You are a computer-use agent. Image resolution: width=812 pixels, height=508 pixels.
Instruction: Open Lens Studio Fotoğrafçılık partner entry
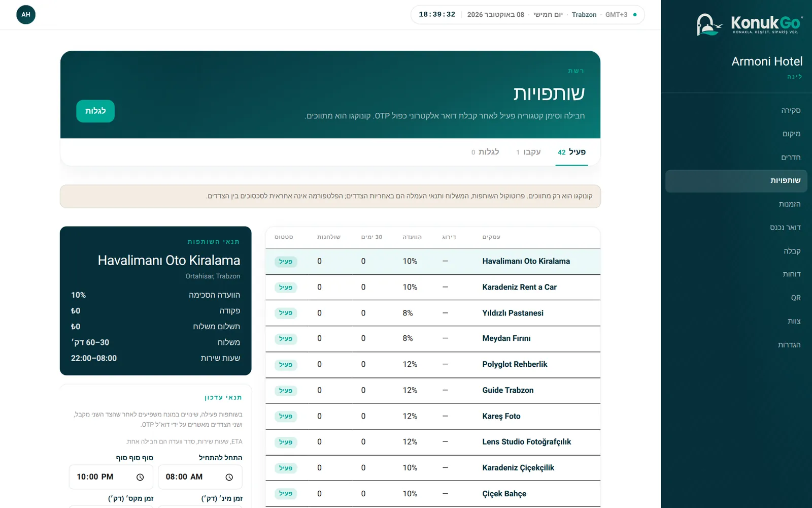coord(433,442)
